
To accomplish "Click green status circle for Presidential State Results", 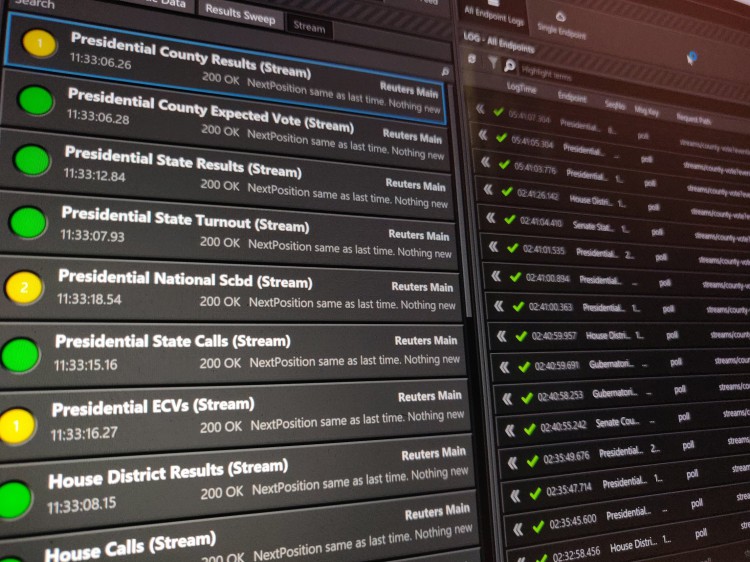I will click(32, 160).
